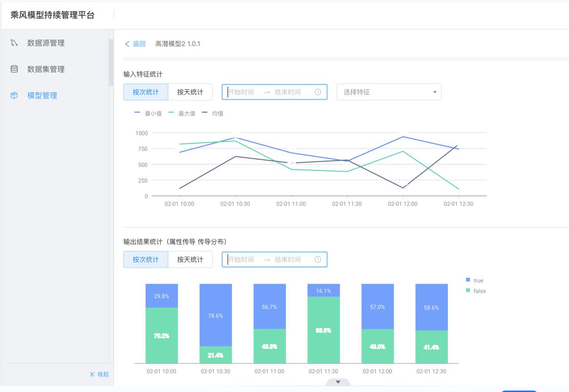Click start time field in feature statistics
569x392 pixels.
(x=242, y=92)
